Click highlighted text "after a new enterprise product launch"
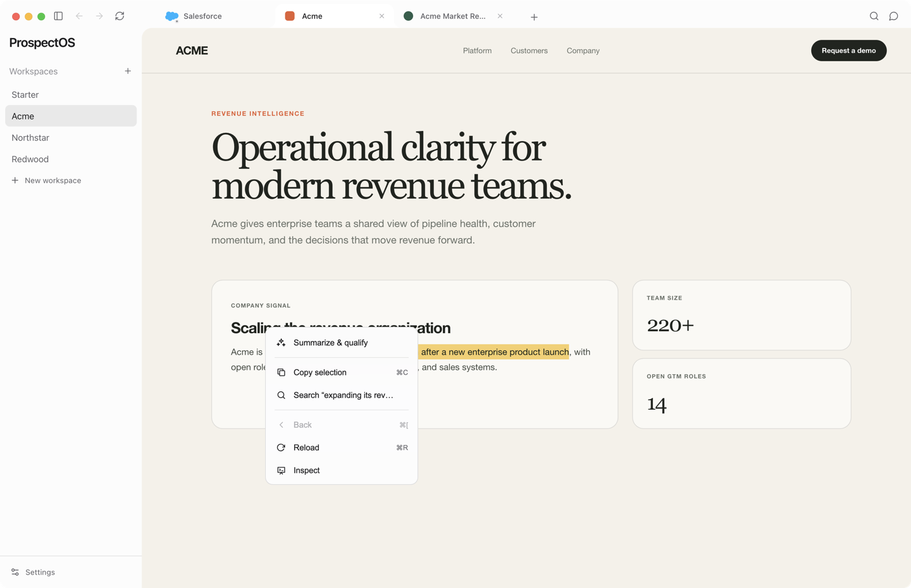 coord(494,352)
